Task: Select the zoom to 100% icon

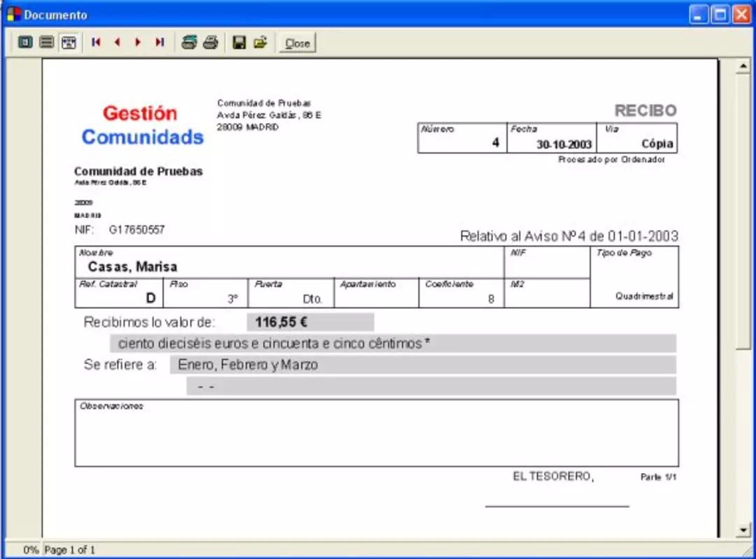Action: coord(47,43)
